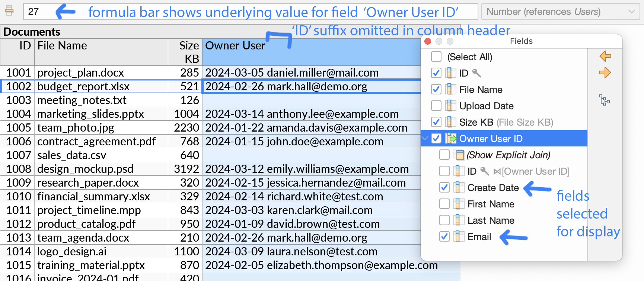The image size is (644, 281).
Task: Collapse the Owner User ID tree node
Action: (x=425, y=138)
